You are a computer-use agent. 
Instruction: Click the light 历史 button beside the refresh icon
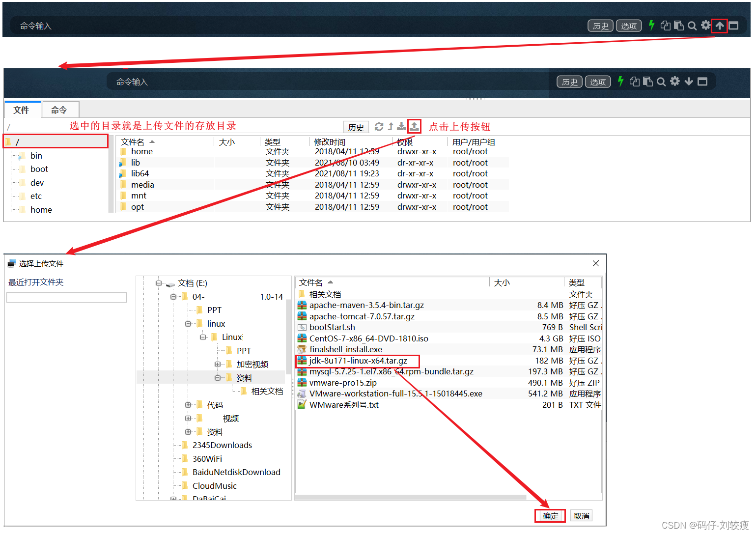pyautogui.click(x=356, y=127)
